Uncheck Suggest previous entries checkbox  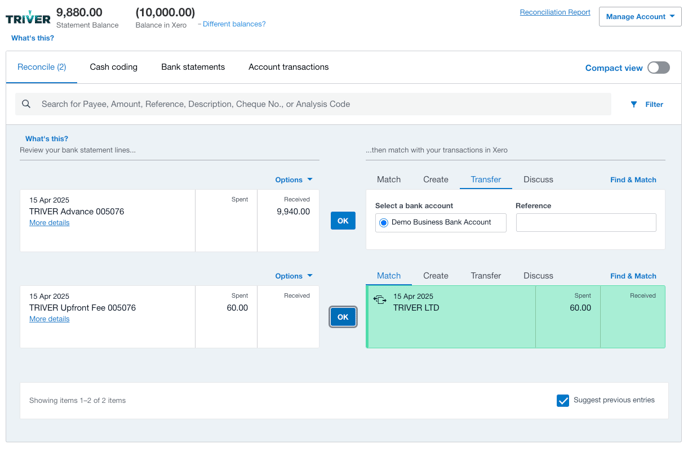[563, 400]
